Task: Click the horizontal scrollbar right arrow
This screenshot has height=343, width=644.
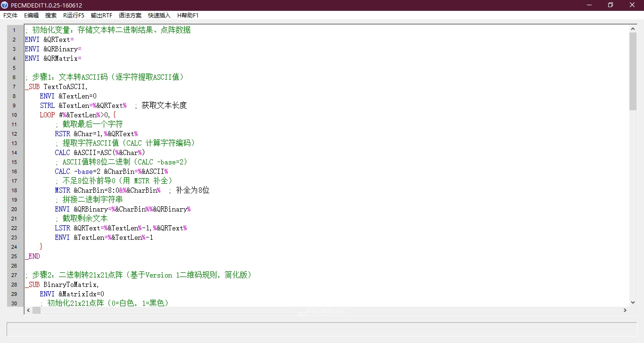Action: click(625, 310)
